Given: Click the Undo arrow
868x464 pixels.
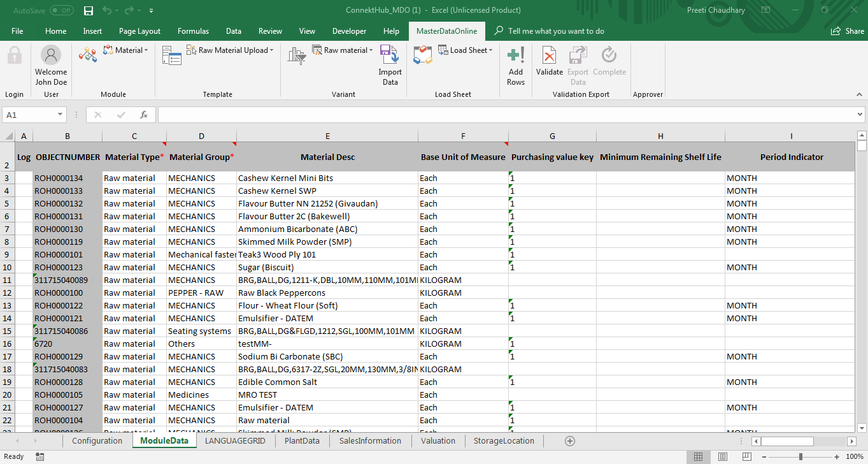Looking at the screenshot, I should (106, 10).
